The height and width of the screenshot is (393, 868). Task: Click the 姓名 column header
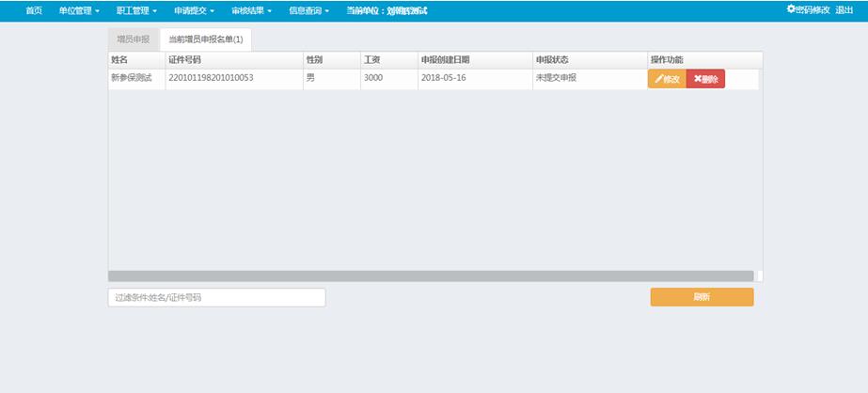tap(119, 60)
